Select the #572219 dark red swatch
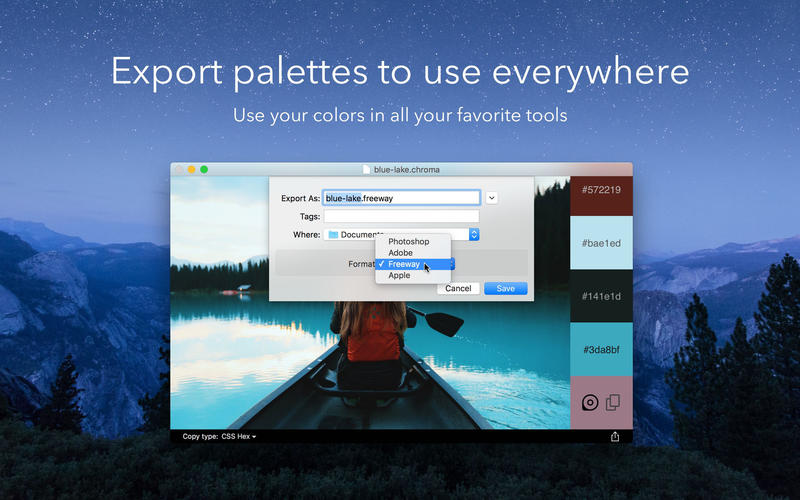Viewport: 800px width, 500px height. (x=602, y=196)
